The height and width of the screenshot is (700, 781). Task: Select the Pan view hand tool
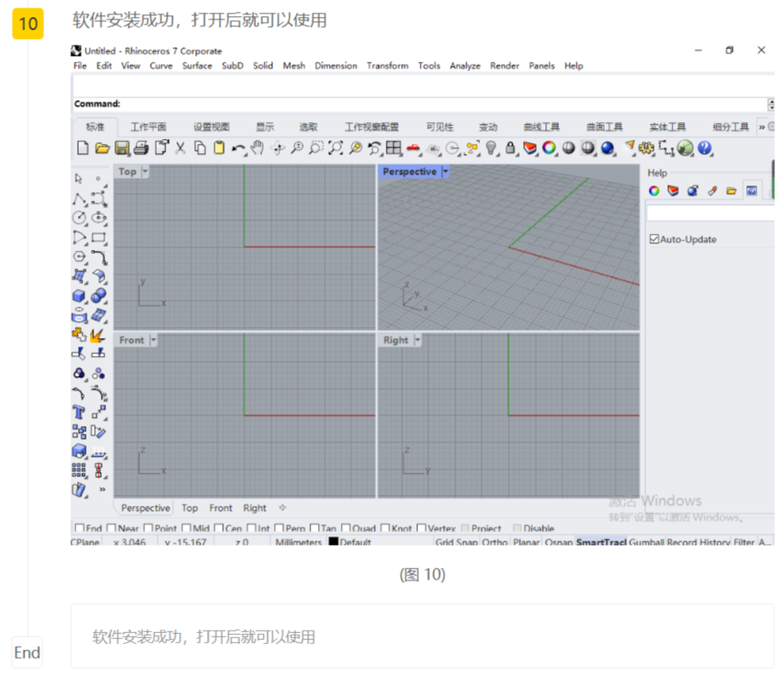[x=258, y=148]
